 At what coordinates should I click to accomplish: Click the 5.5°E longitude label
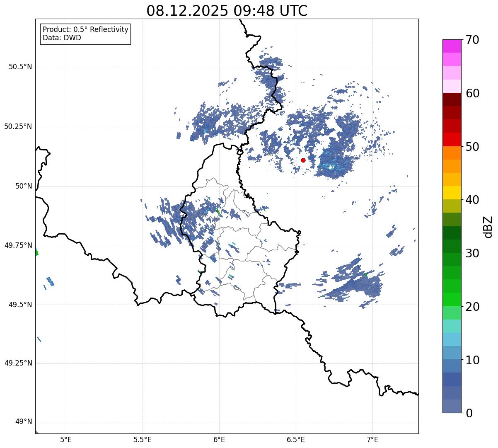(143, 440)
